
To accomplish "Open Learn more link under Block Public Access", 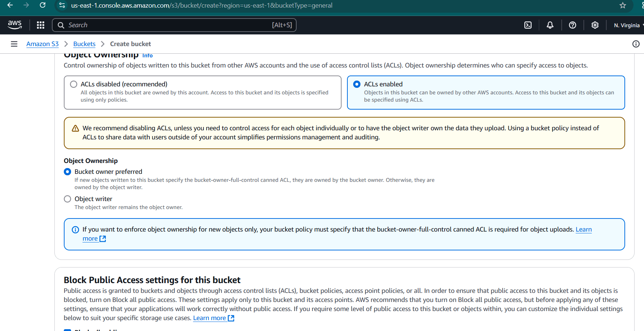I will tap(214, 318).
